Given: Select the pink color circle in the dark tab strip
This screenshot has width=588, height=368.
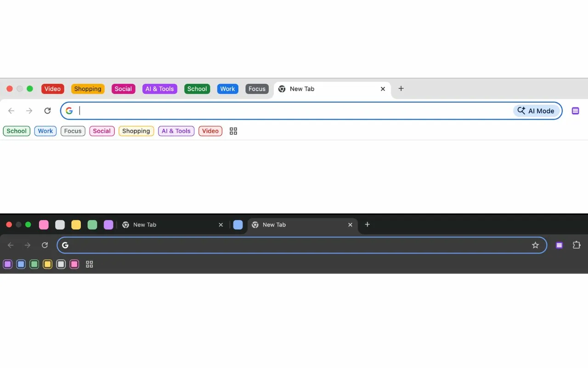Looking at the screenshot, I should tap(44, 224).
